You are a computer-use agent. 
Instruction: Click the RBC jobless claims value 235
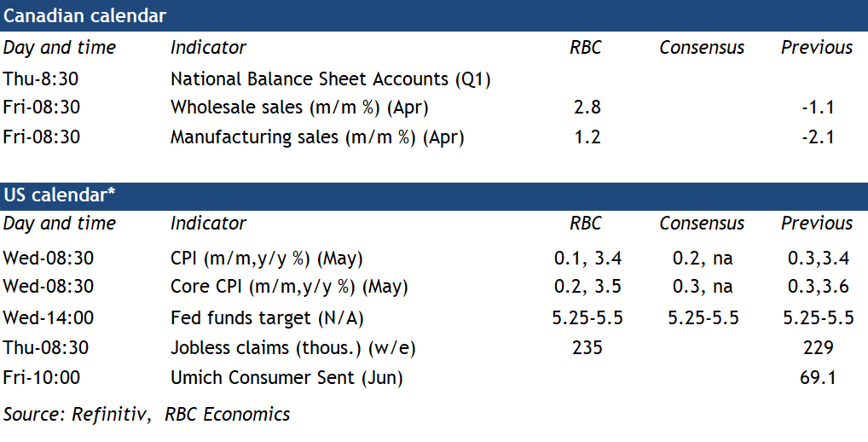(x=587, y=348)
